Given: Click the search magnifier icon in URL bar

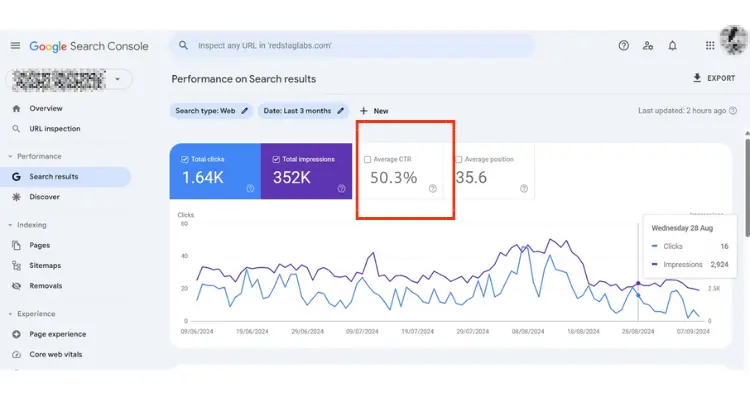Looking at the screenshot, I should pos(183,45).
